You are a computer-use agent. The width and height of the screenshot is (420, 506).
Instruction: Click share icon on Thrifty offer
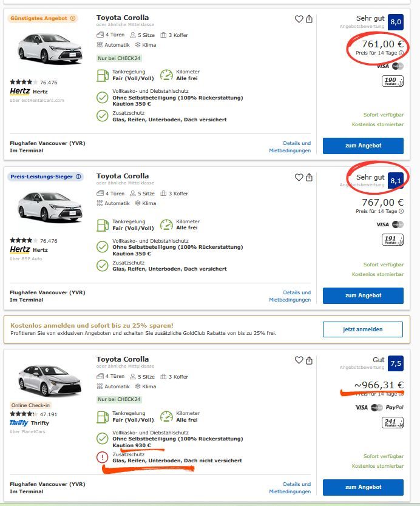tap(310, 360)
